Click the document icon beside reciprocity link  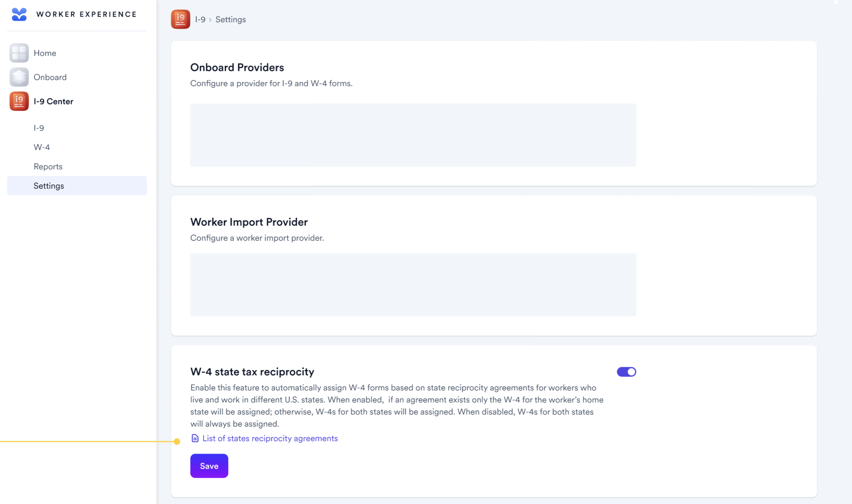(x=195, y=438)
